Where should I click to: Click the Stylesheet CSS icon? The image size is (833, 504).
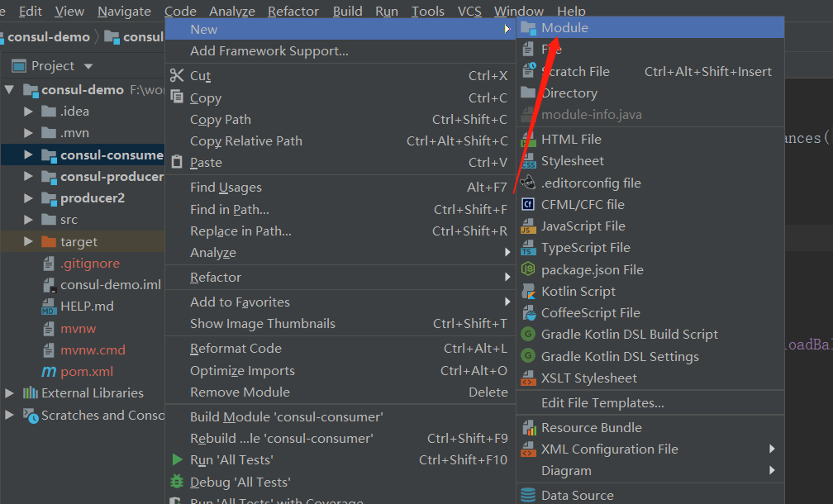tap(528, 161)
